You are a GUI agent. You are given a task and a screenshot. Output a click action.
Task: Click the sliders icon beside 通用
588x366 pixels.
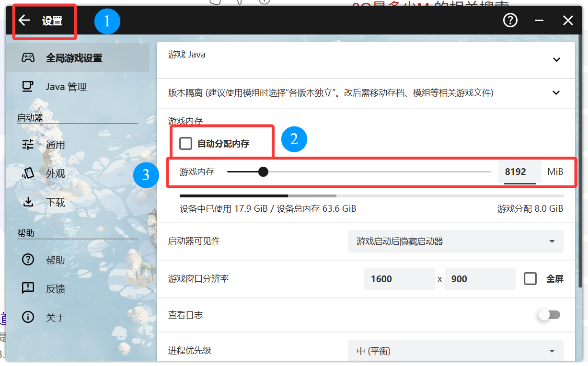(28, 144)
